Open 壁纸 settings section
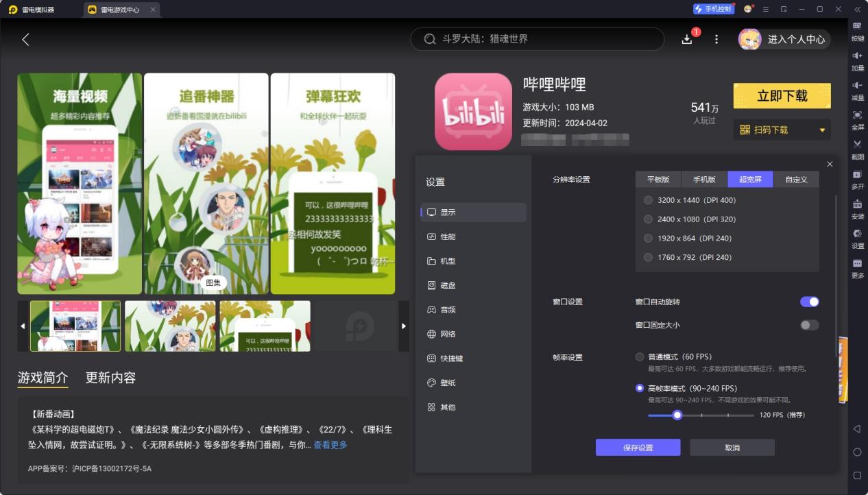The height and width of the screenshot is (495, 868). (x=474, y=383)
